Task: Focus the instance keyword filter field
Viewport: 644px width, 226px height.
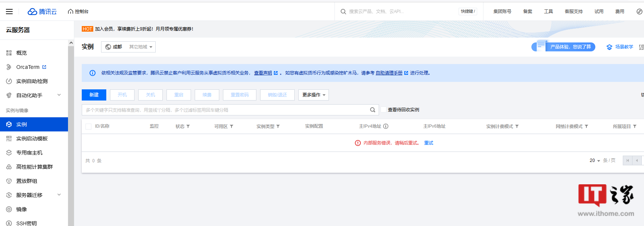Action: [x=225, y=110]
